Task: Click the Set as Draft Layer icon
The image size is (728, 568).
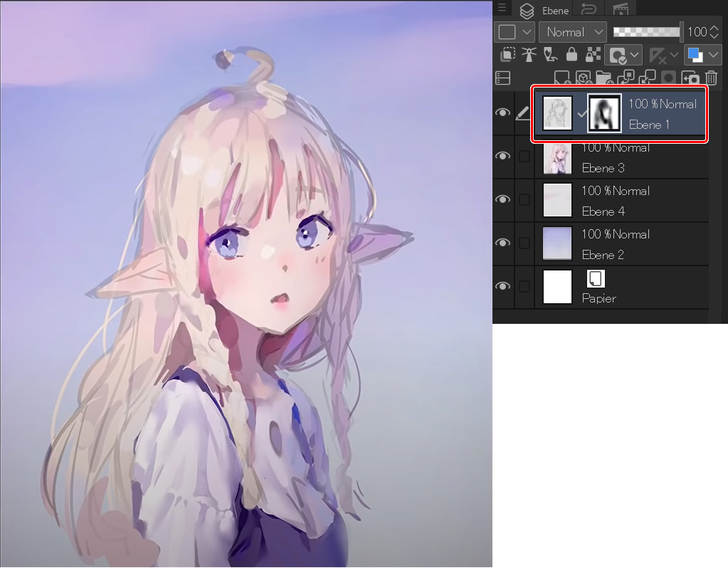Action: pyautogui.click(x=549, y=55)
